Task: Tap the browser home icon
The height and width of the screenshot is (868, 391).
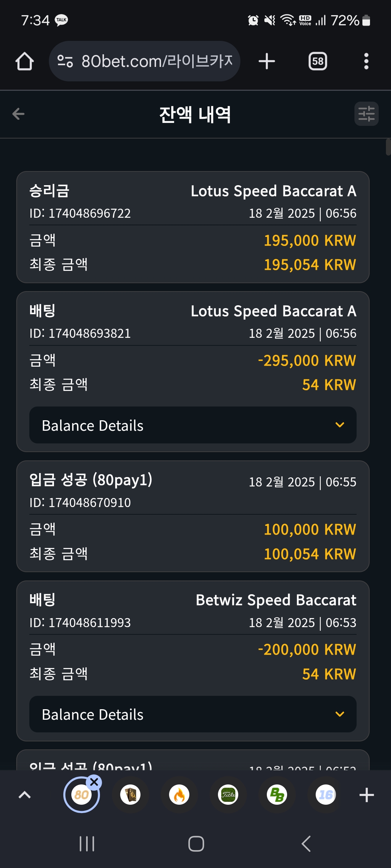Action: [x=25, y=61]
